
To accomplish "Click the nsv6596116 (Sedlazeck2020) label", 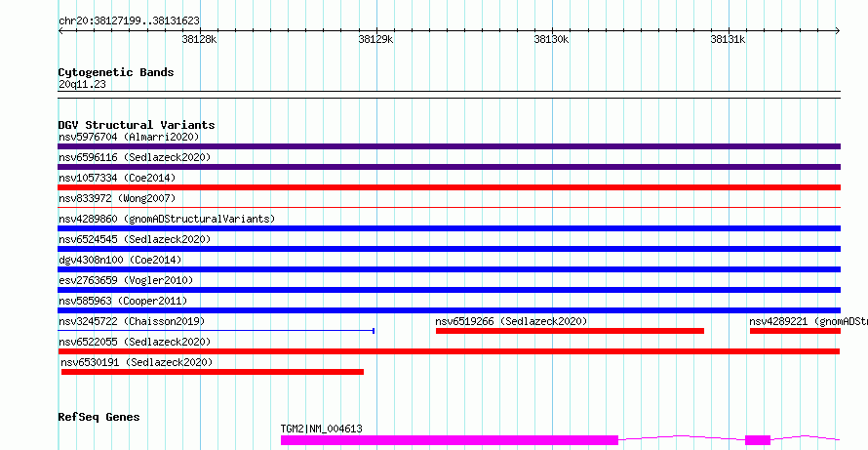I will (x=135, y=157).
